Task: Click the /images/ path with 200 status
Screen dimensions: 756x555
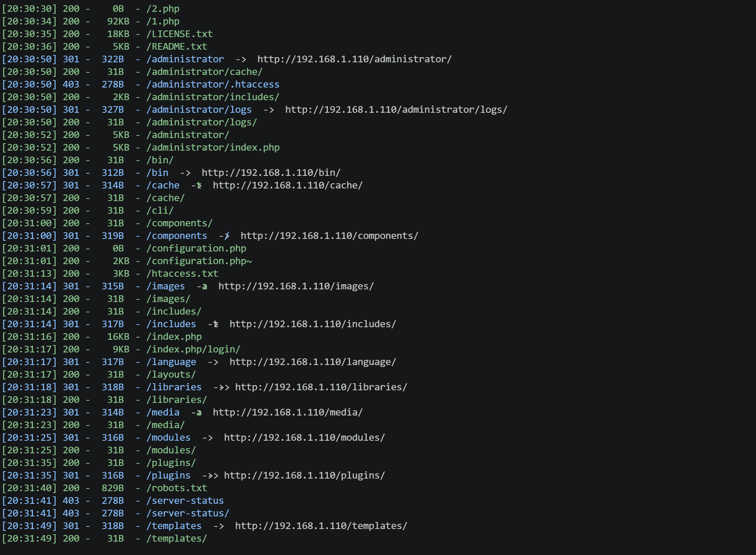Action: [x=168, y=299]
